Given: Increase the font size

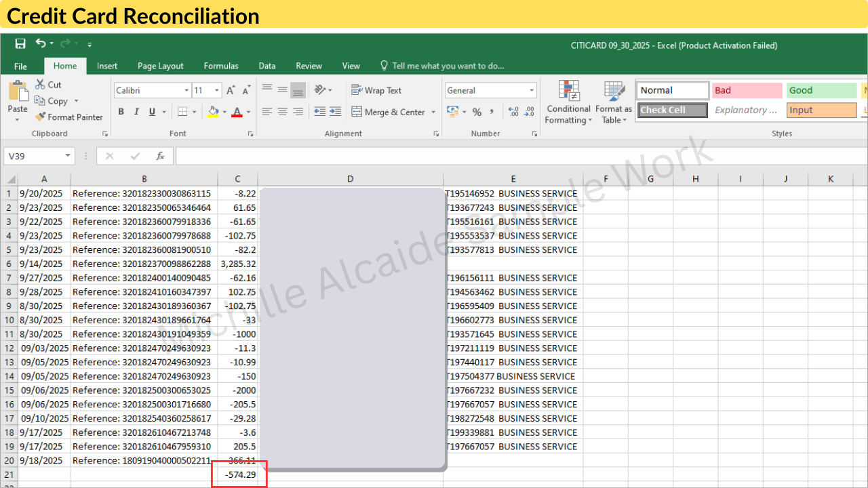Looking at the screenshot, I should pos(231,90).
